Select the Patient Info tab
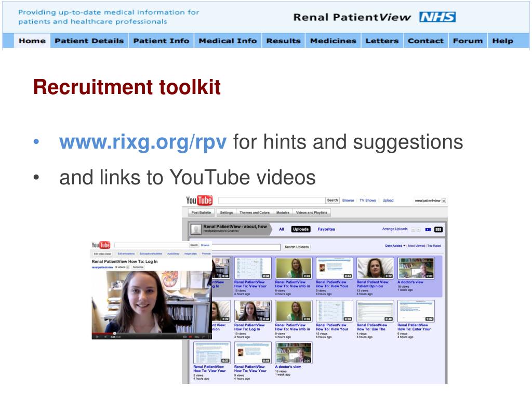 [x=161, y=41]
